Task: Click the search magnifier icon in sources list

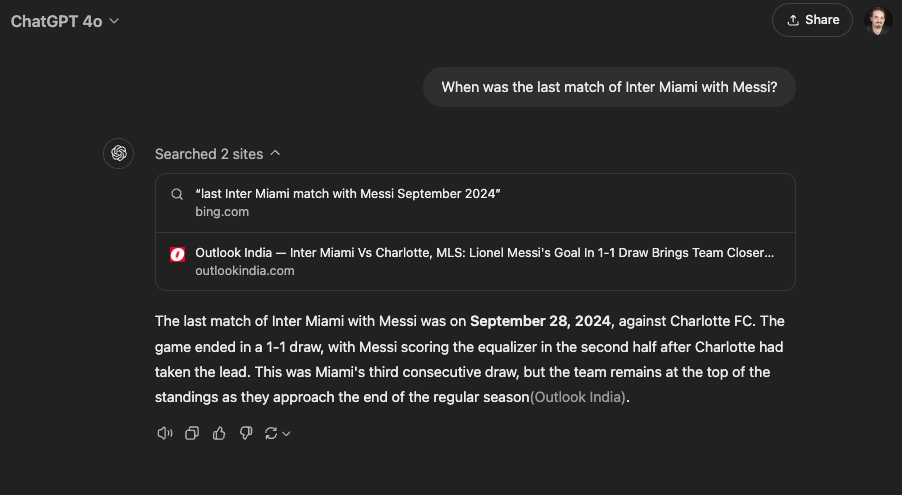Action: click(x=177, y=194)
